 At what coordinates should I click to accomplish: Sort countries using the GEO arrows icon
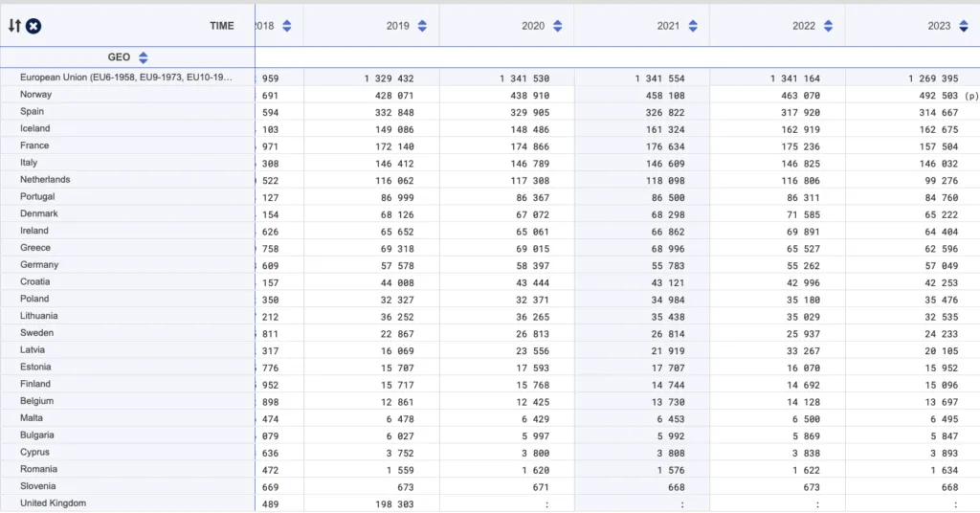coord(144,57)
